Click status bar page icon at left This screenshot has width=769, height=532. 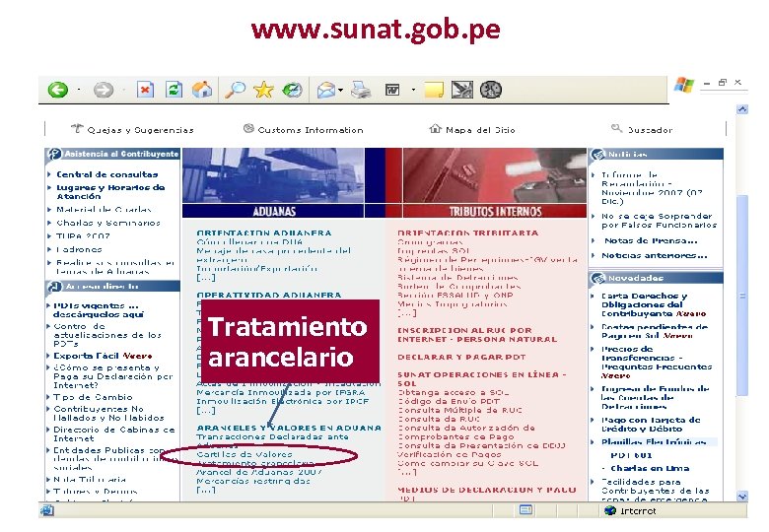coord(47,510)
